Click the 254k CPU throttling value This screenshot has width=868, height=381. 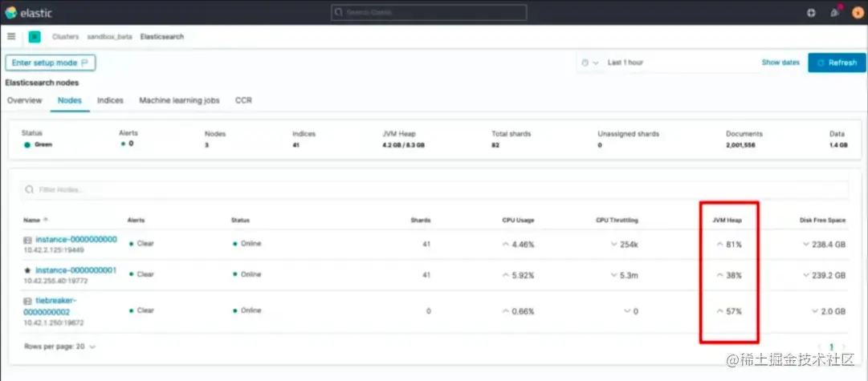tap(629, 244)
